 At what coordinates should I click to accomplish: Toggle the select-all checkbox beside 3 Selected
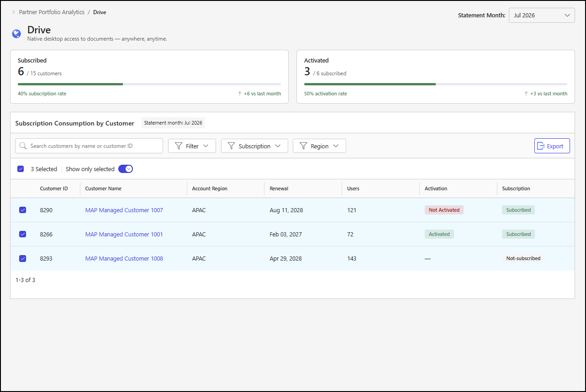(21, 169)
